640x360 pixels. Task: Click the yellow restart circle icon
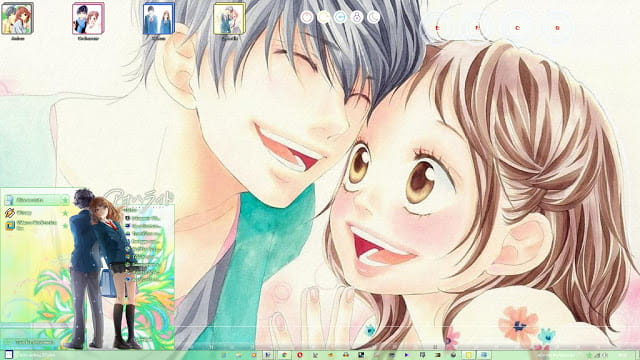coord(323,17)
